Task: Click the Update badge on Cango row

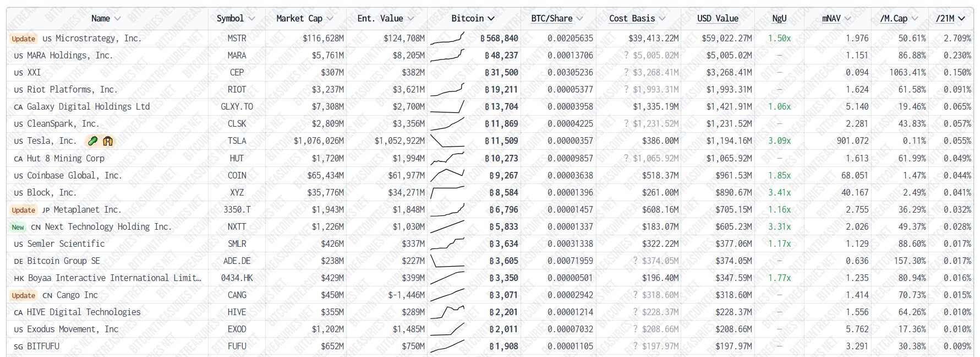Action: pyautogui.click(x=24, y=295)
